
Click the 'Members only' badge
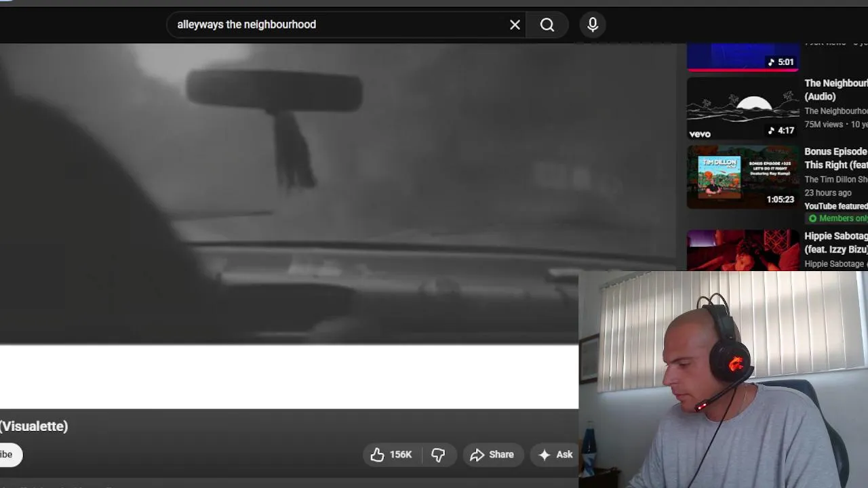click(838, 218)
